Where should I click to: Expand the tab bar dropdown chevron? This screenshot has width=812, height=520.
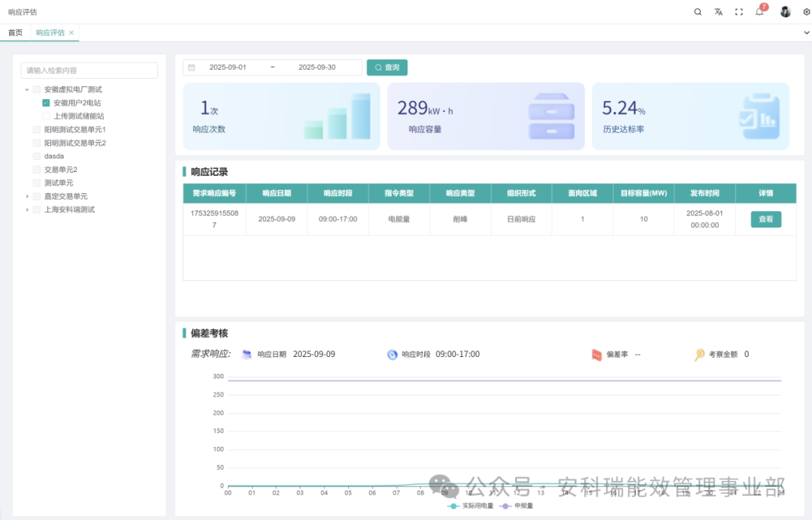[x=807, y=33]
